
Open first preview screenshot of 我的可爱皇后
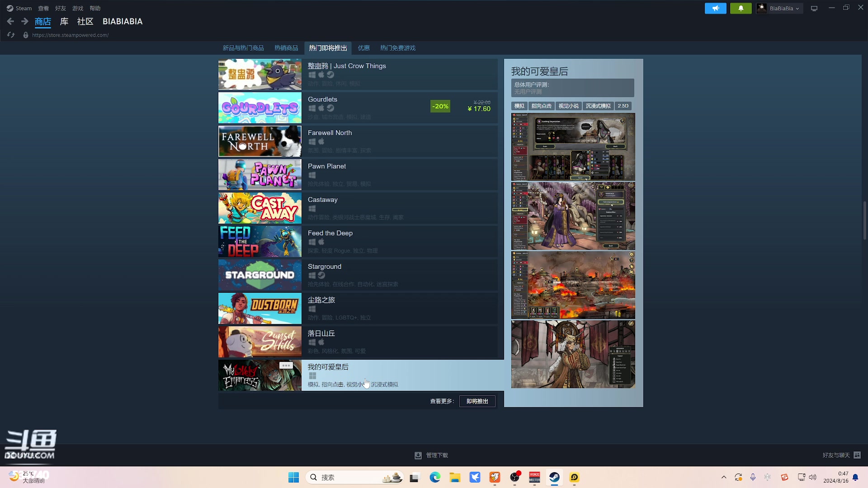(x=573, y=147)
